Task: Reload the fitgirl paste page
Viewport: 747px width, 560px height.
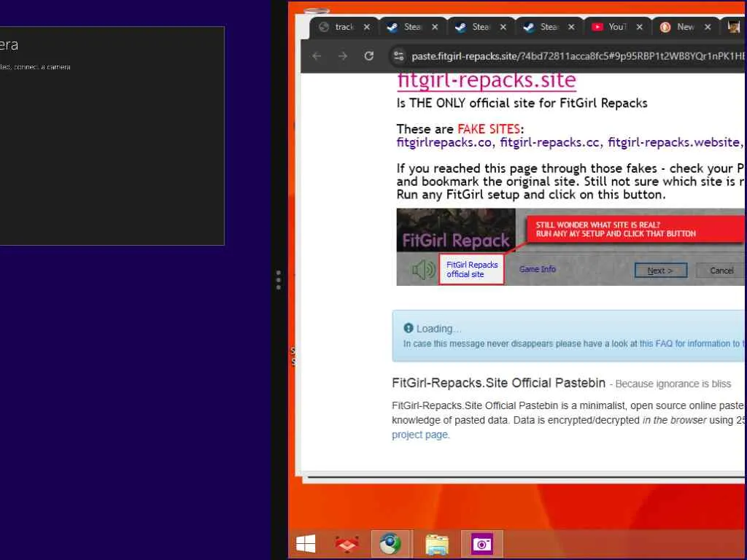Action: click(x=368, y=56)
